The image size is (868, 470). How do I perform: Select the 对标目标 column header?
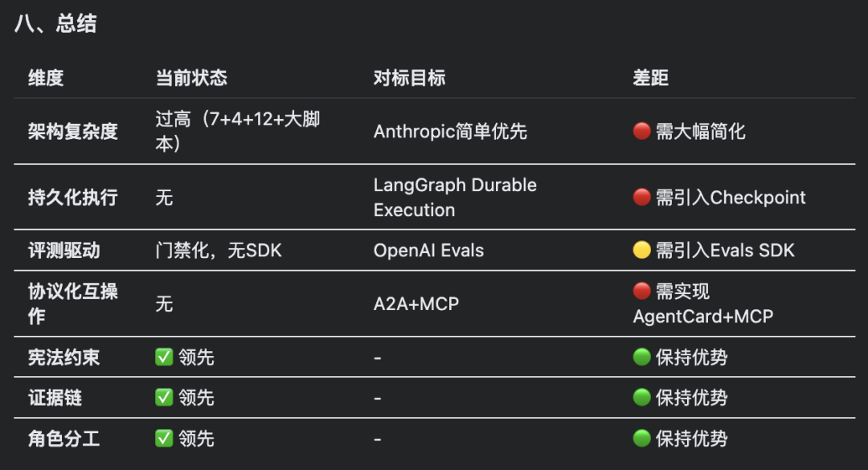click(409, 77)
